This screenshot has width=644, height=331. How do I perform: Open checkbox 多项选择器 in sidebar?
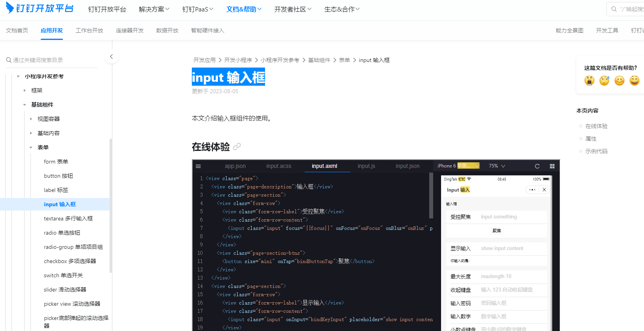70,261
